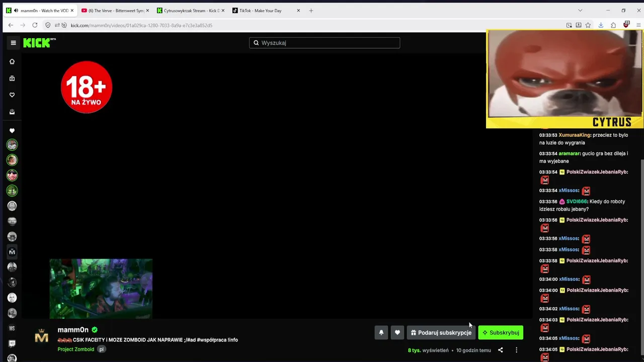The image size is (644, 362).
Task: Open the browser application menu
Action: pyautogui.click(x=638, y=25)
